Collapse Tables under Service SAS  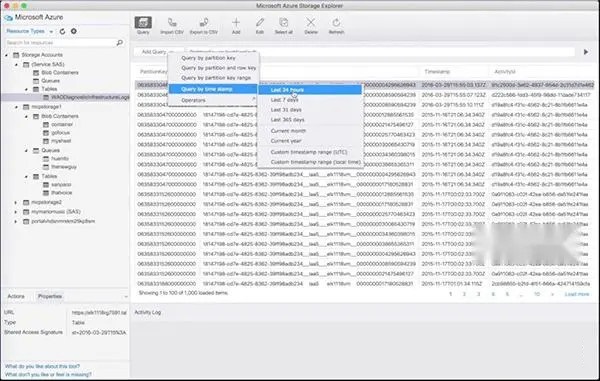(26, 89)
